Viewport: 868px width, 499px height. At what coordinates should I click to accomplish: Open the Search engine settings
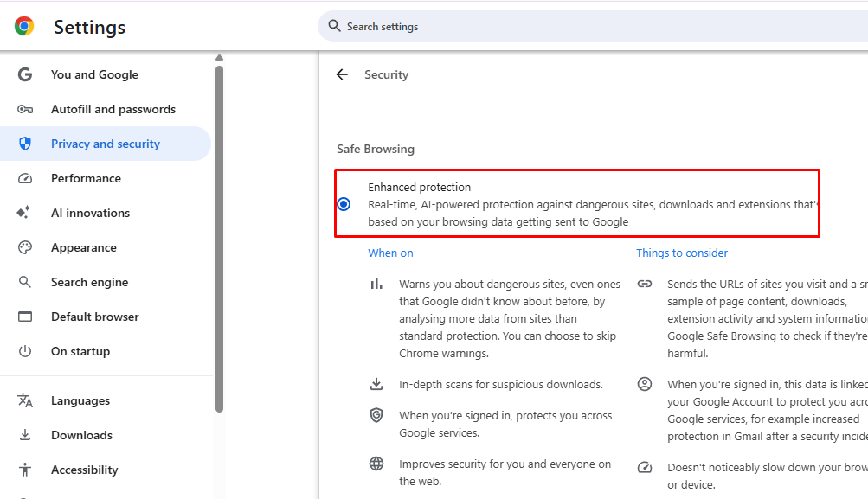pos(89,282)
